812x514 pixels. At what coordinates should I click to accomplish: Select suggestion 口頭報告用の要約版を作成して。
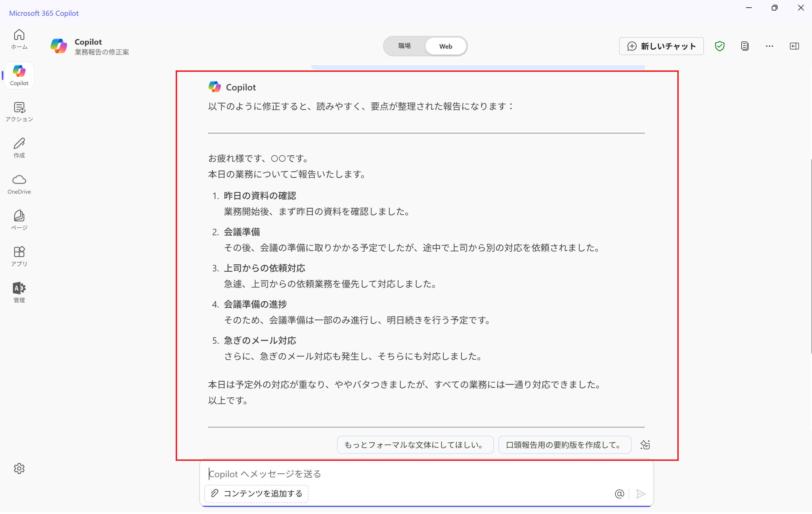565,445
